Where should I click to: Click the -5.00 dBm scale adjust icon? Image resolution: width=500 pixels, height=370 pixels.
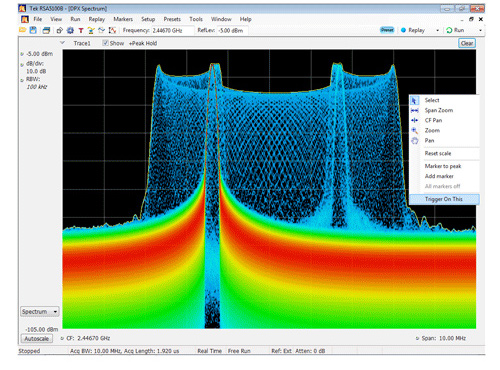coord(22,54)
